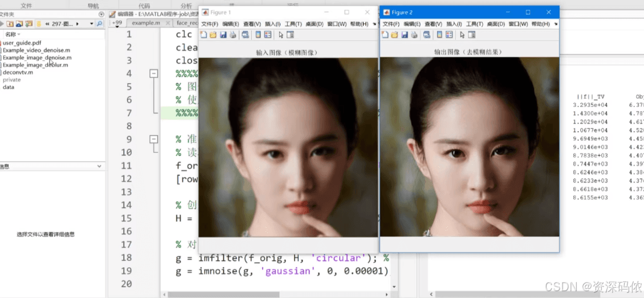Collapse code section at line 9
The image size is (644, 298).
(154, 139)
